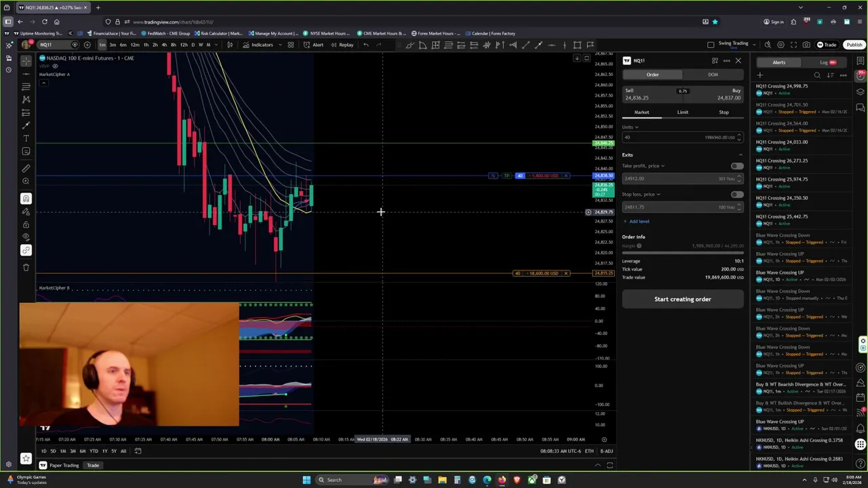
Task: Switch to the Alerts tab
Action: [778, 62]
